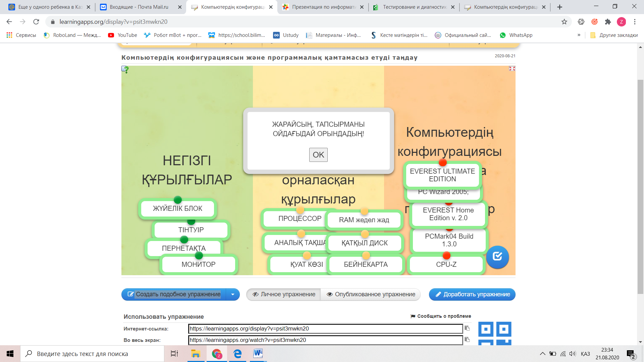Switch to the Еще у одного ребенка tab
Image resolution: width=644 pixels, height=362 pixels.
(48, 7)
